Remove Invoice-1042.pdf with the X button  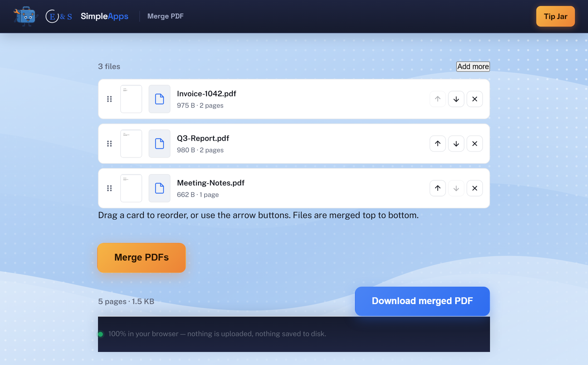pos(475,99)
